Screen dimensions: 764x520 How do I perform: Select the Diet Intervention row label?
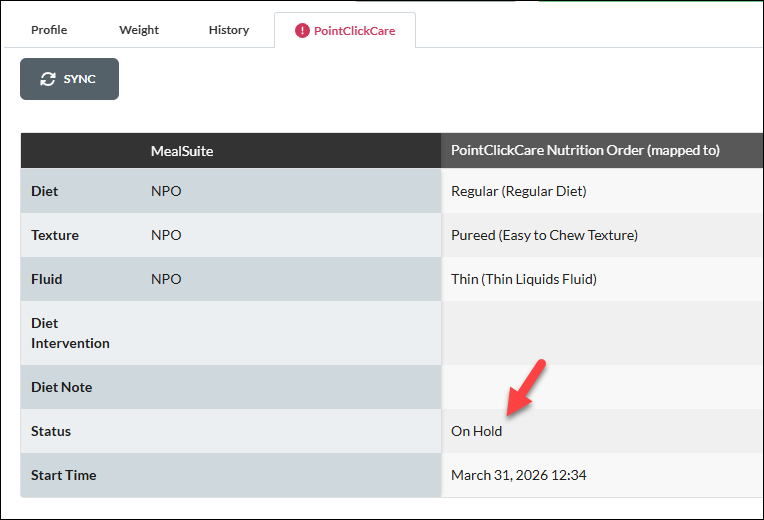70,333
